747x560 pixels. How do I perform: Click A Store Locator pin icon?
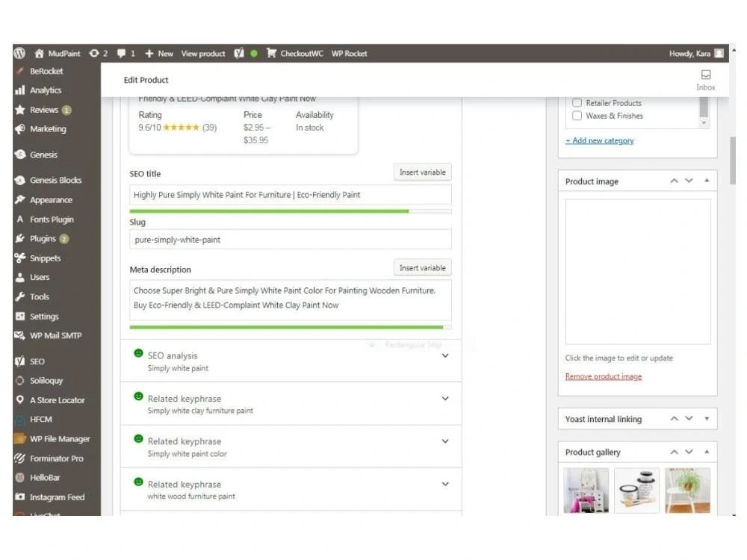(x=19, y=400)
